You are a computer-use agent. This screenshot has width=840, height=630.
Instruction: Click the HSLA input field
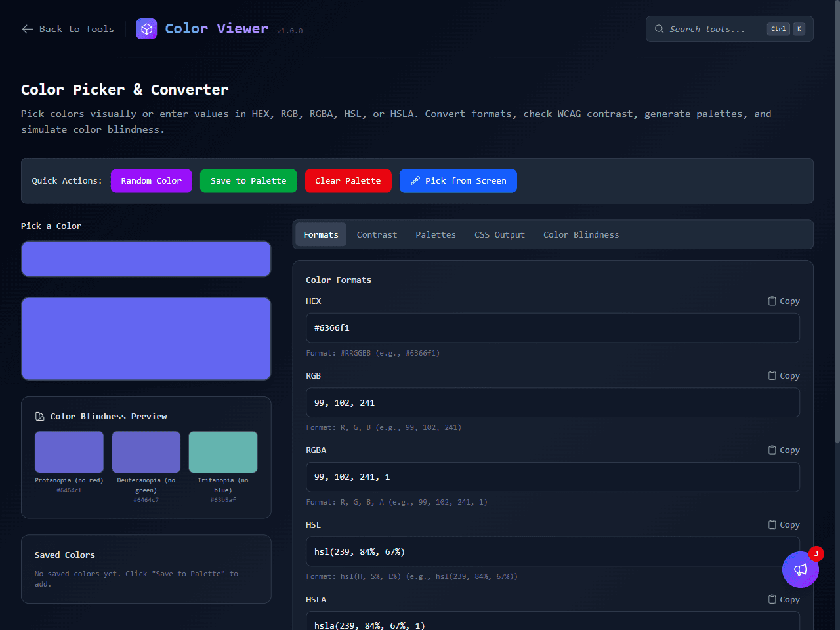point(553,622)
